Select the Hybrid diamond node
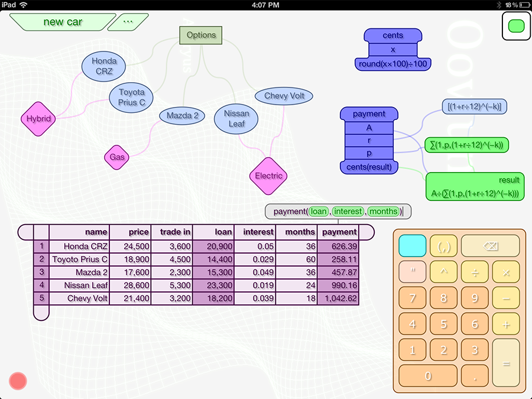Image resolution: width=532 pixels, height=399 pixels. (x=38, y=119)
